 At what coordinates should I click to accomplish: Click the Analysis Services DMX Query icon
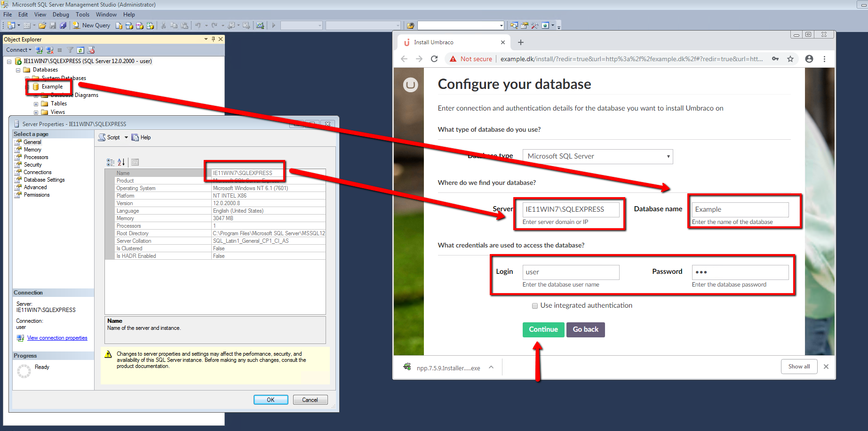point(140,25)
